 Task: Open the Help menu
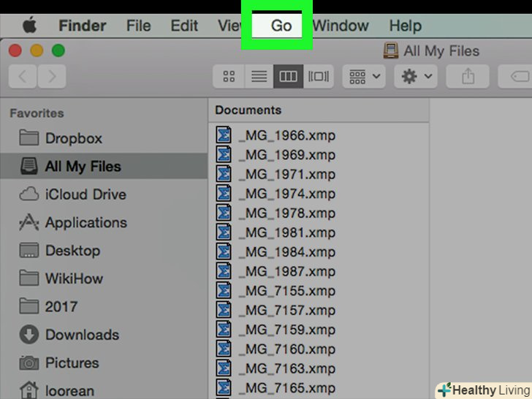[x=406, y=26]
